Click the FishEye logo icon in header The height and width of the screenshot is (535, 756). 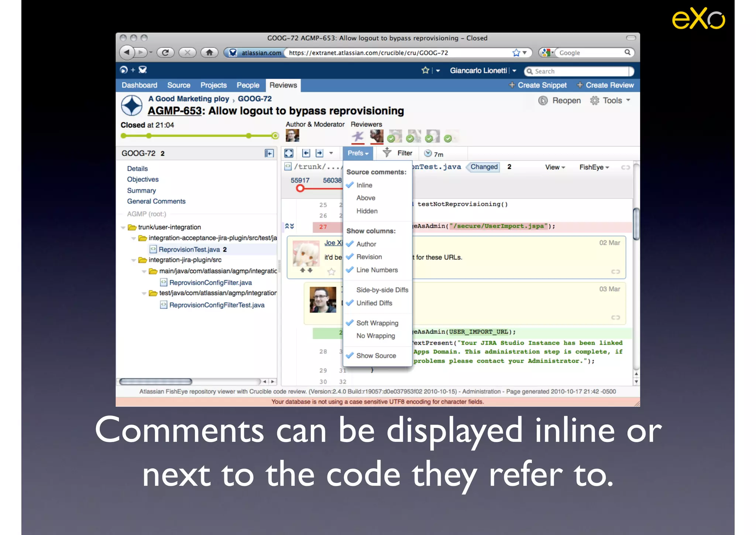tap(124, 70)
